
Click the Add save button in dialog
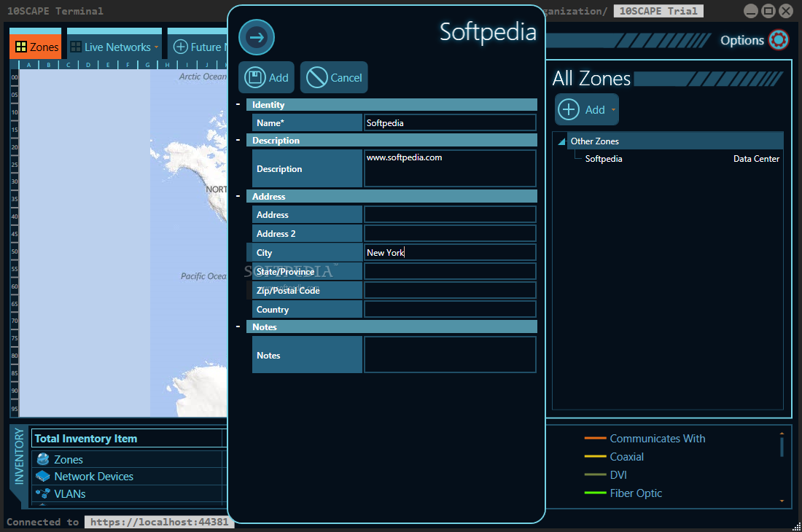(266, 78)
